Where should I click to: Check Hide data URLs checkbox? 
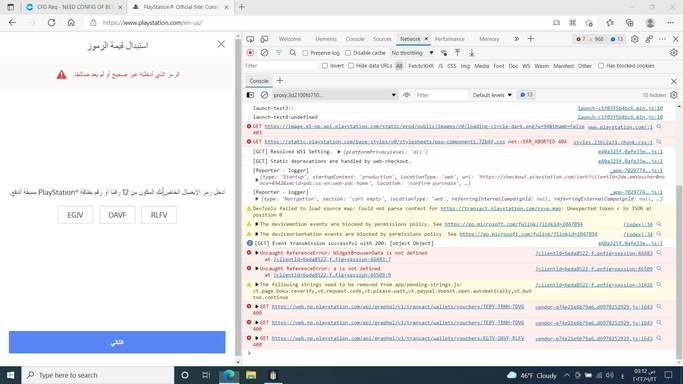coord(351,66)
